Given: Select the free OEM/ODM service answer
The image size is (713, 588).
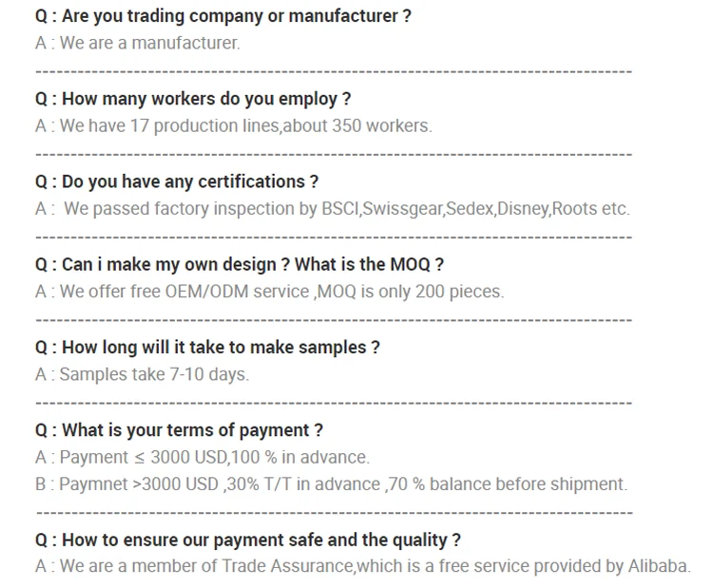Looking at the screenshot, I should click(270, 292).
